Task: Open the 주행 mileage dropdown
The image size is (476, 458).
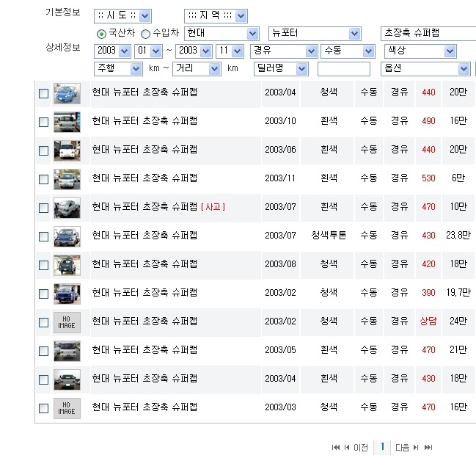Action: (x=118, y=69)
